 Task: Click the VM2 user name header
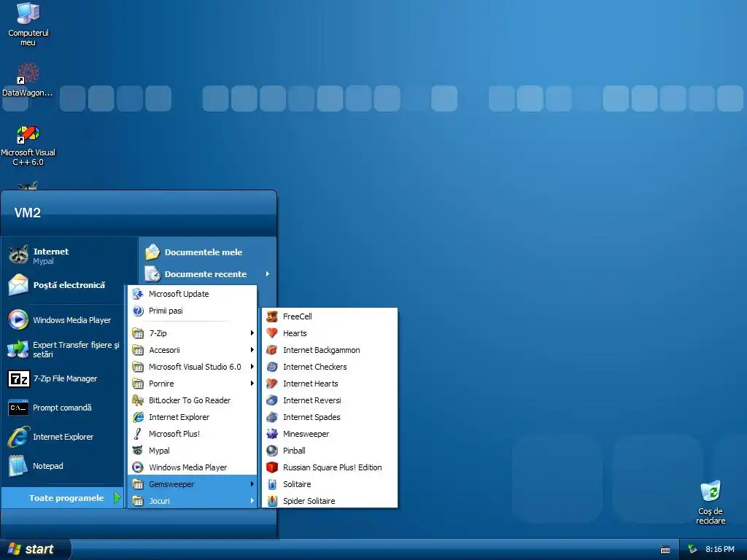click(28, 212)
